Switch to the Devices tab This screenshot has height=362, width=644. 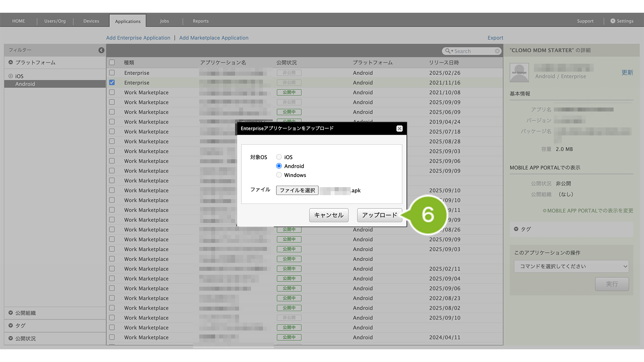[91, 21]
